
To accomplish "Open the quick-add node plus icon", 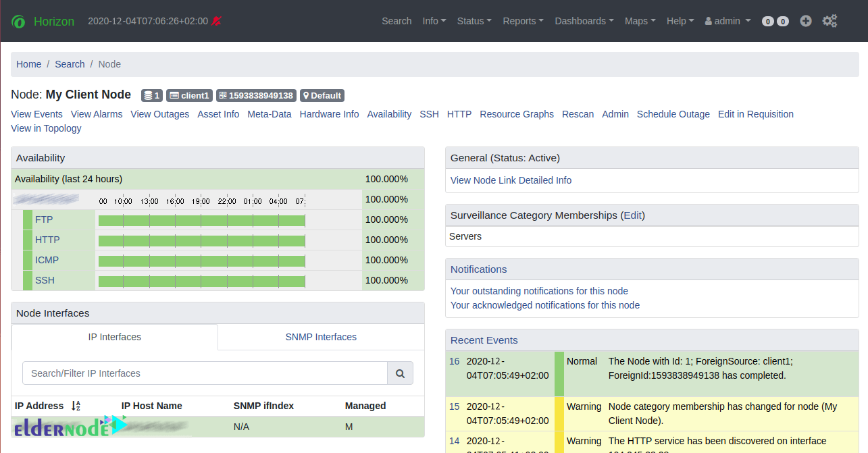I will (x=805, y=21).
